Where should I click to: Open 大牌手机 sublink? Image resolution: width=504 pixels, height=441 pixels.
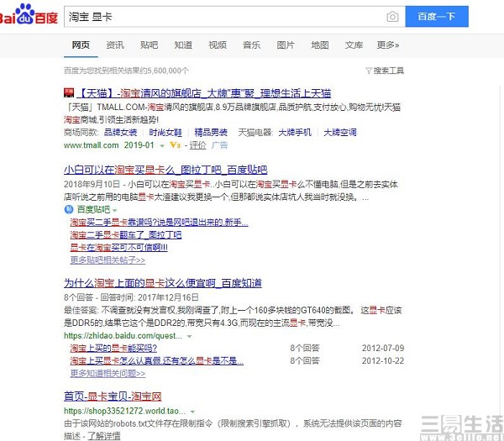(295, 133)
